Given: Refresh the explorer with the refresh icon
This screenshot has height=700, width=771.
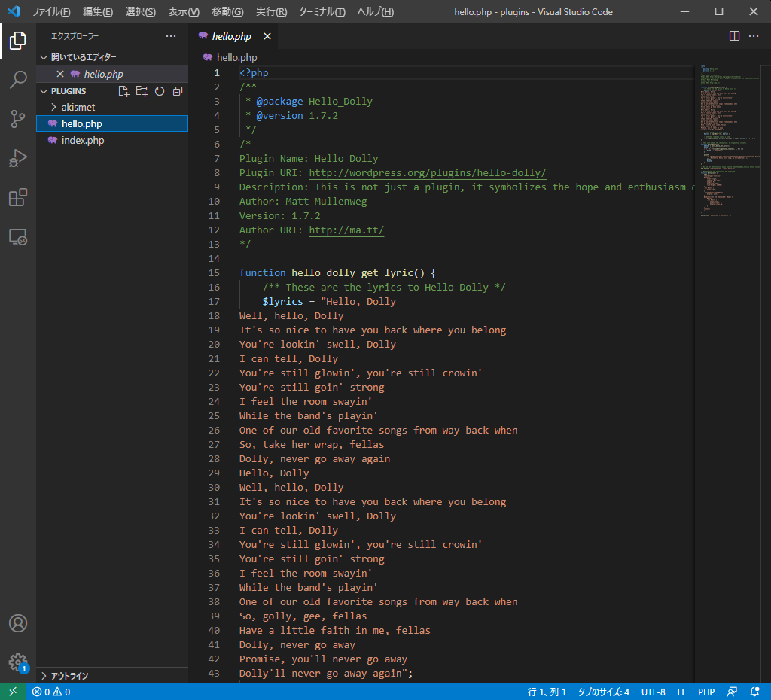Looking at the screenshot, I should point(160,91).
